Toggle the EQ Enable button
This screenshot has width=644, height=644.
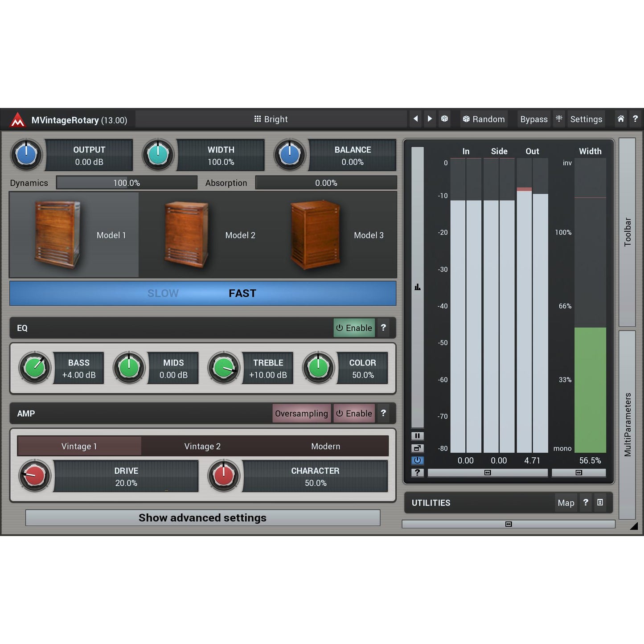click(x=354, y=328)
